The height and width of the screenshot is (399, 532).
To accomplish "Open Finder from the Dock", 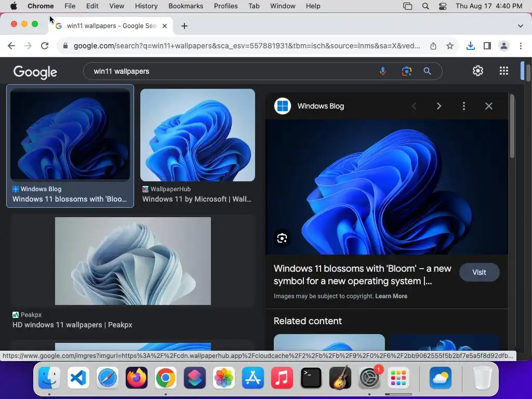I will click(49, 378).
